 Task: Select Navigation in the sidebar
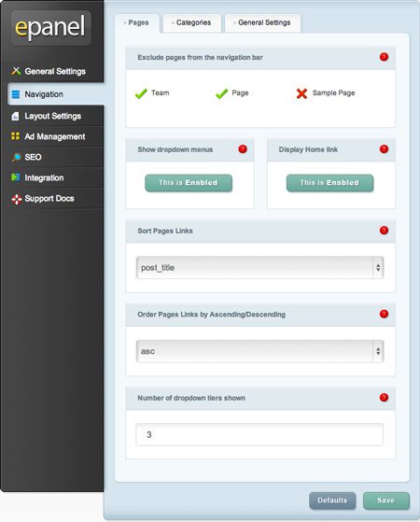55,94
